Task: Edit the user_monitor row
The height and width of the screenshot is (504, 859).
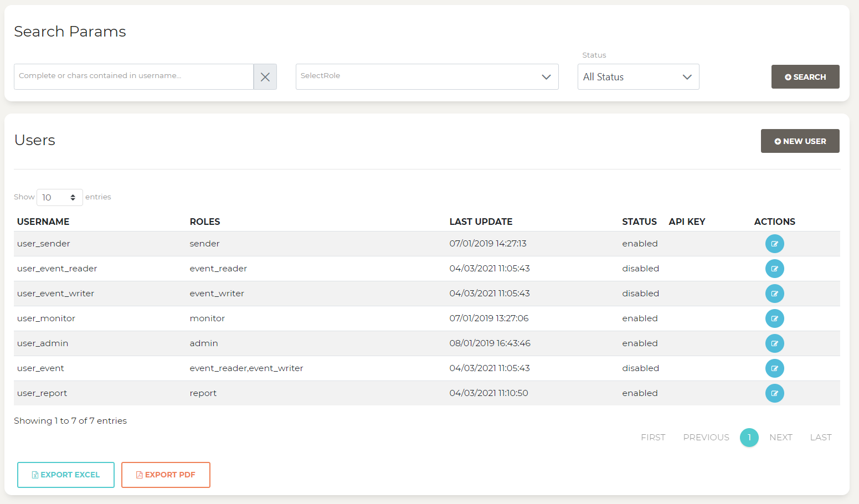Action: pos(774,318)
